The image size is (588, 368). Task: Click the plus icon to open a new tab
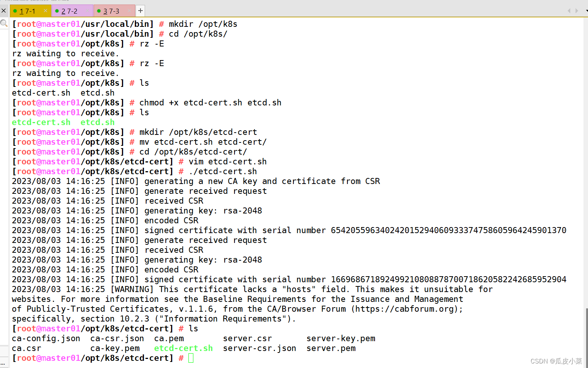(140, 11)
